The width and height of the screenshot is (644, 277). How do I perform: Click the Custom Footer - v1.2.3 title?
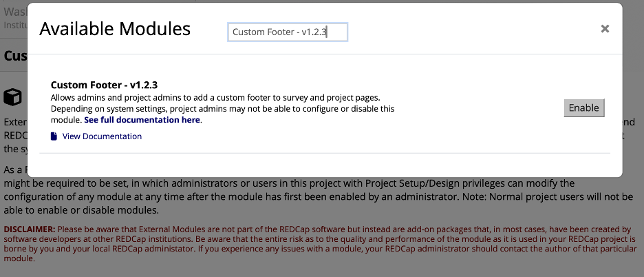pyautogui.click(x=105, y=85)
